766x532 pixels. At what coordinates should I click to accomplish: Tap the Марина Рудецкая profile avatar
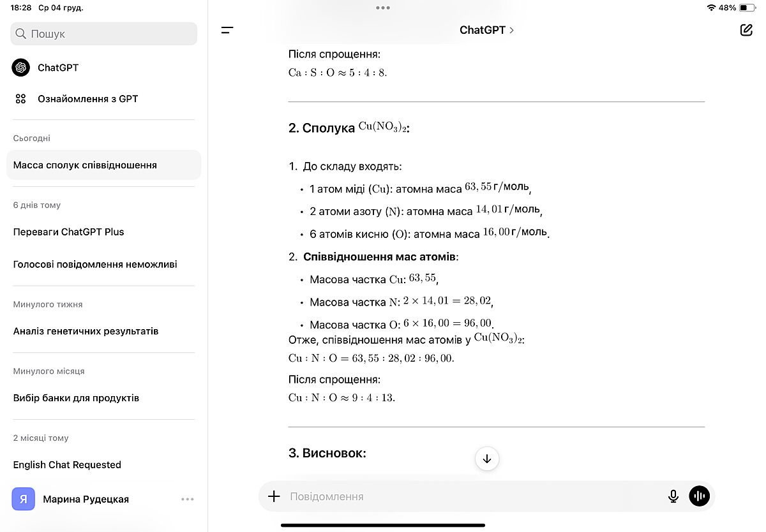pyautogui.click(x=23, y=499)
